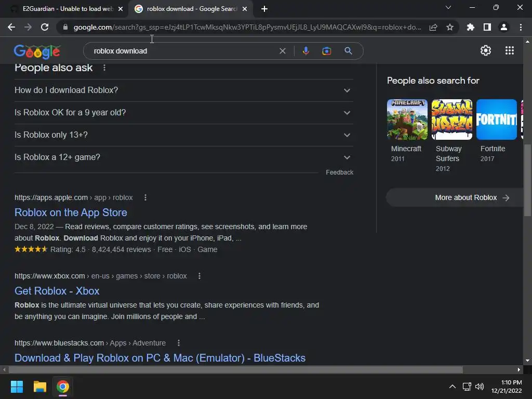Send Feedback on People also ask
This screenshot has width=532, height=399.
click(x=340, y=172)
